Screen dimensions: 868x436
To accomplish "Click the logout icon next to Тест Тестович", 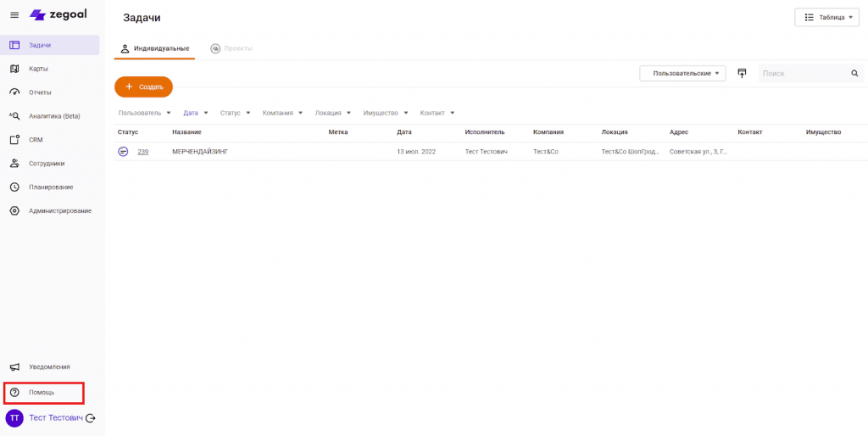I will [91, 418].
